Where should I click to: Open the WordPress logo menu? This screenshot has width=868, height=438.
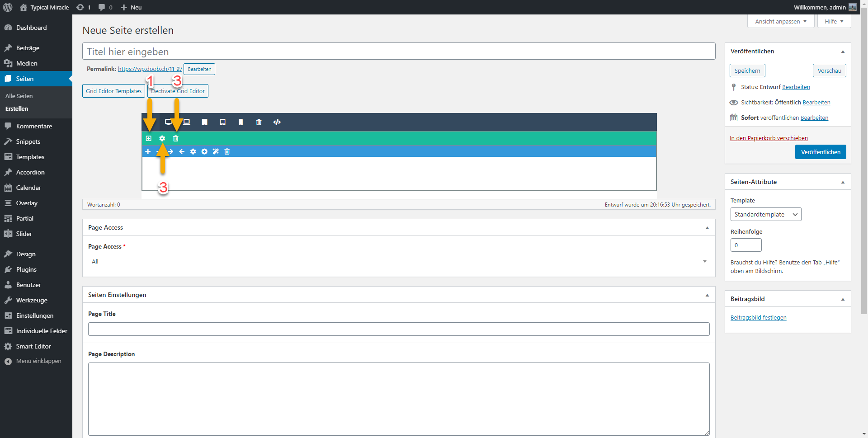tap(8, 7)
